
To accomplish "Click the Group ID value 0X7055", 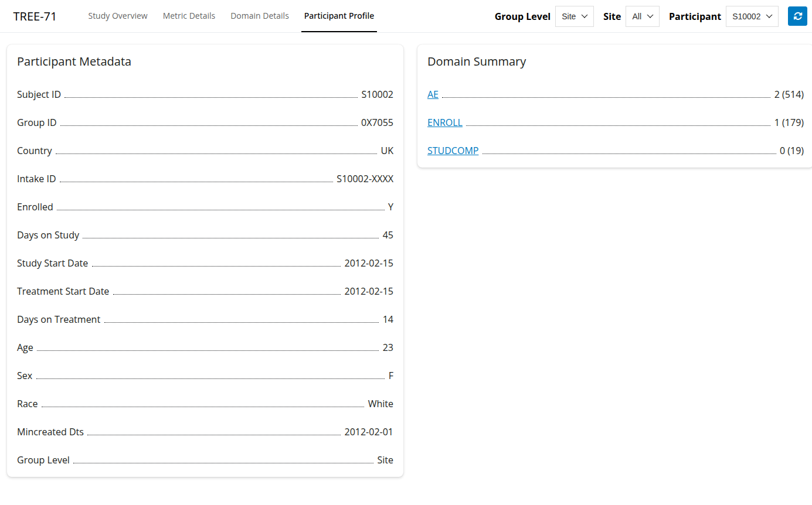I will click(x=377, y=122).
